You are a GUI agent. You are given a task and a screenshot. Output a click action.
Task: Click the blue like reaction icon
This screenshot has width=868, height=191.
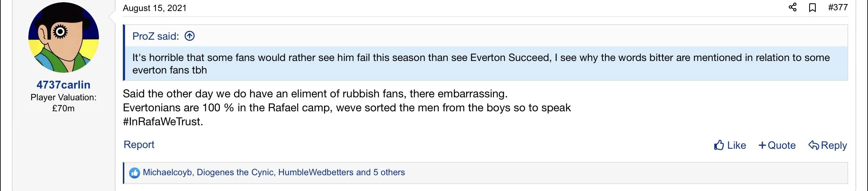tap(135, 173)
